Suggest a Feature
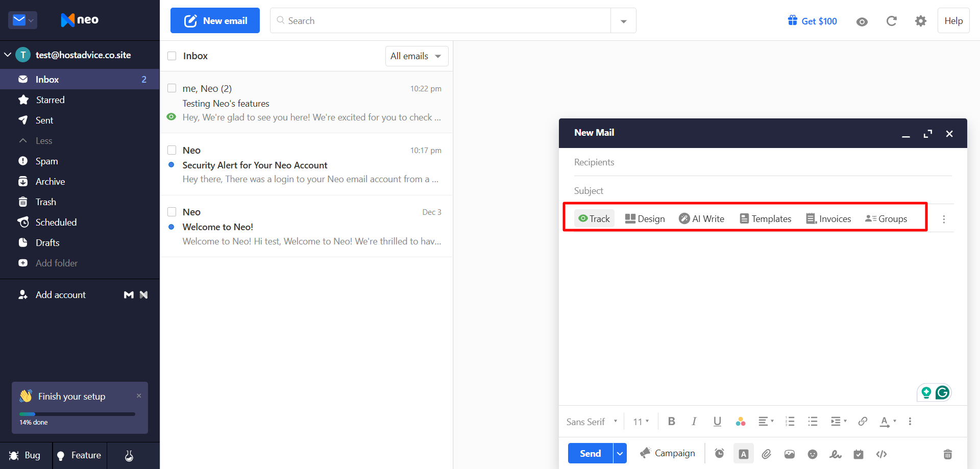The height and width of the screenshot is (469, 980). (x=80, y=455)
